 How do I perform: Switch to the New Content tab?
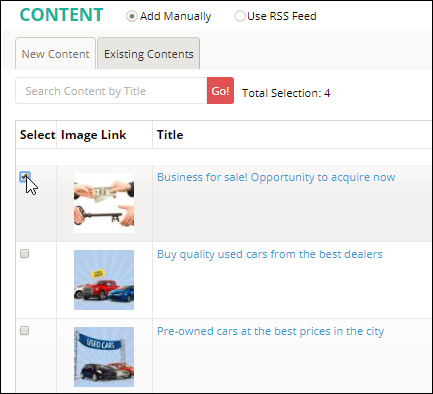[x=55, y=54]
